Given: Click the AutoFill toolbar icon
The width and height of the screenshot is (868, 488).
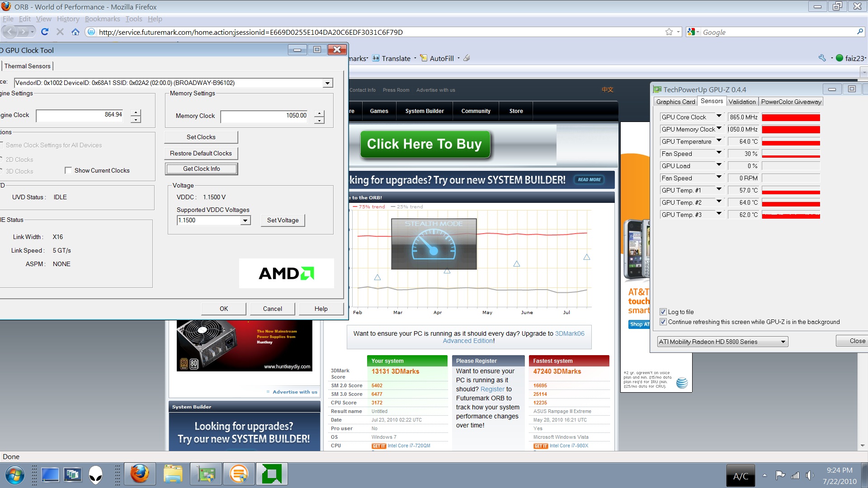Looking at the screenshot, I should 424,58.
